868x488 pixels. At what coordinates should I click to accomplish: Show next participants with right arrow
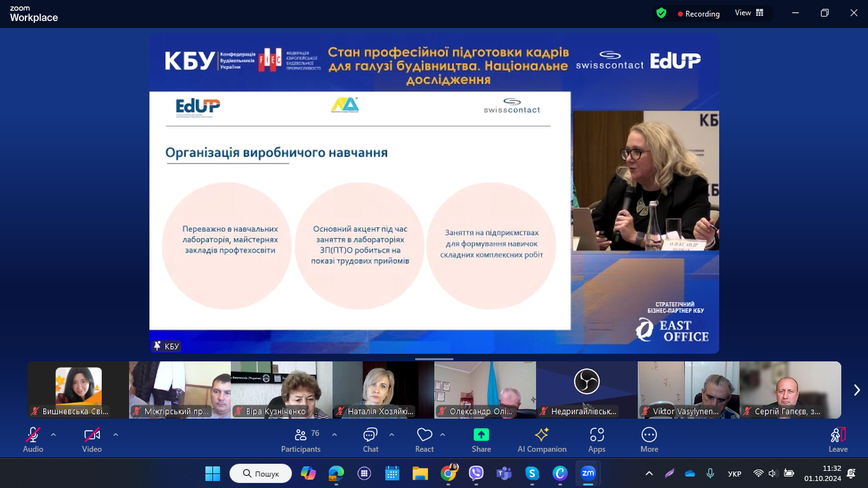tap(857, 390)
